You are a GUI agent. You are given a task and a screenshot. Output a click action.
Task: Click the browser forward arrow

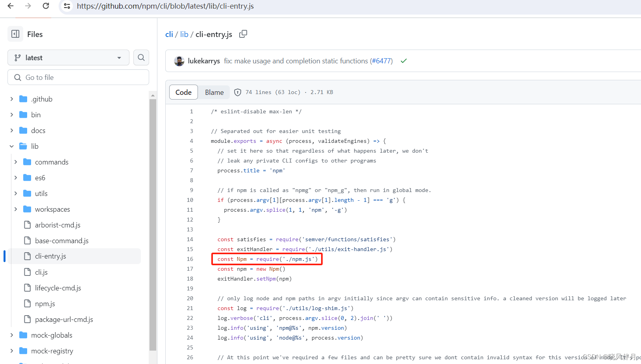28,6
